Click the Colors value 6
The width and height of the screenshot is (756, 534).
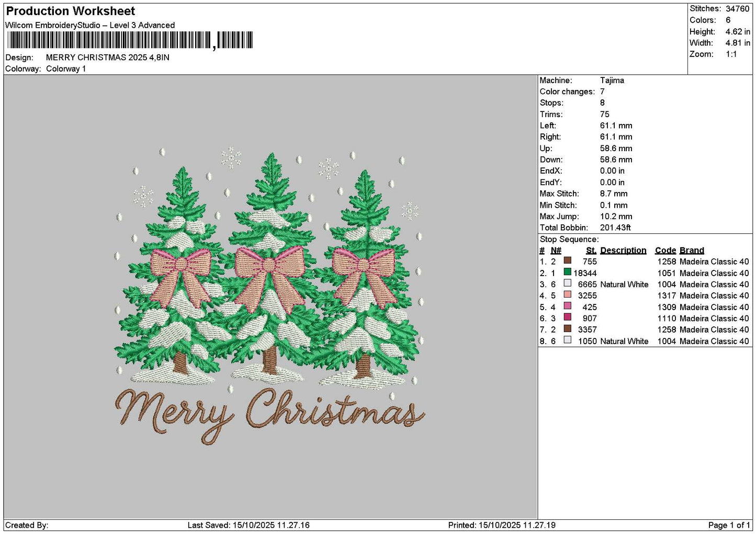pos(728,20)
